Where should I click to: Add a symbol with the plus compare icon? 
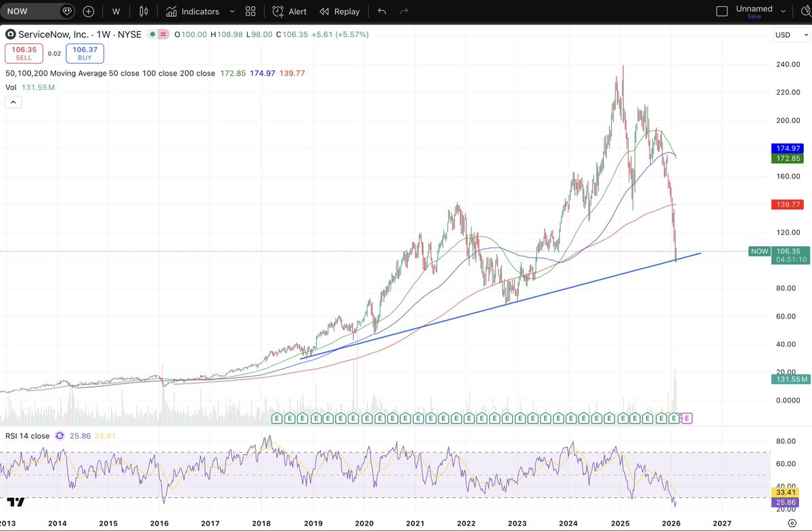89,11
